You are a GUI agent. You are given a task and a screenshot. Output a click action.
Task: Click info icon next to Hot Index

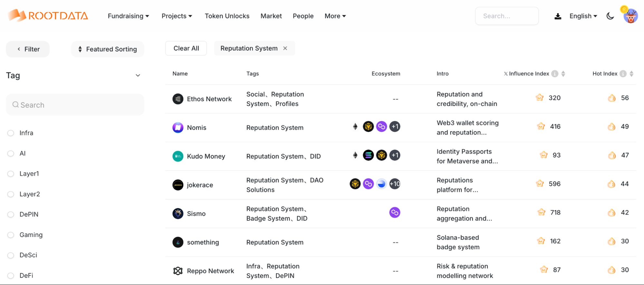623,74
